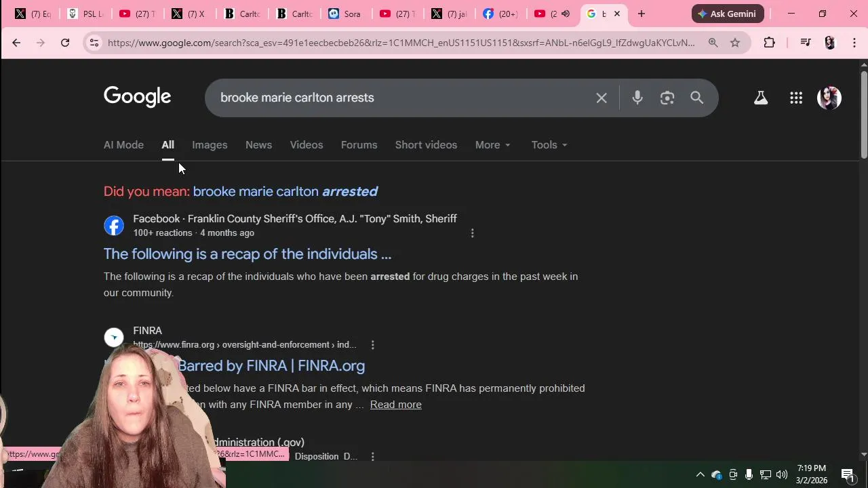Bookmark this page with the star icon

(x=735, y=43)
